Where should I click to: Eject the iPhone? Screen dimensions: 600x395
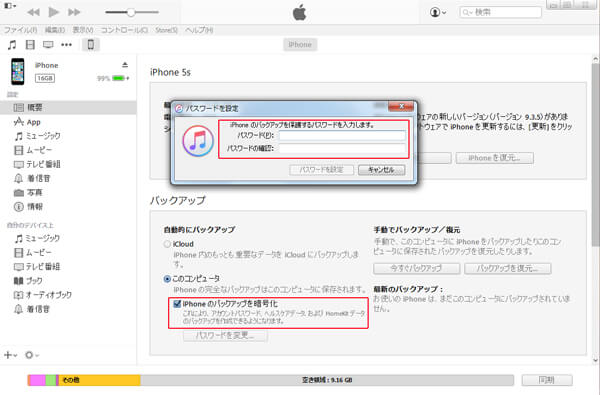125,65
